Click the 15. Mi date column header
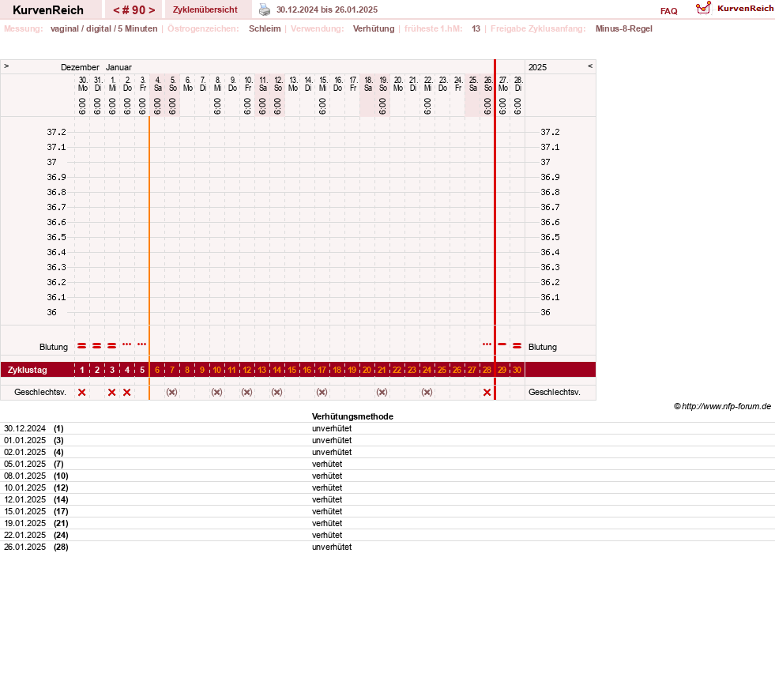Image resolution: width=775 pixels, height=700 pixels. pos(323,84)
